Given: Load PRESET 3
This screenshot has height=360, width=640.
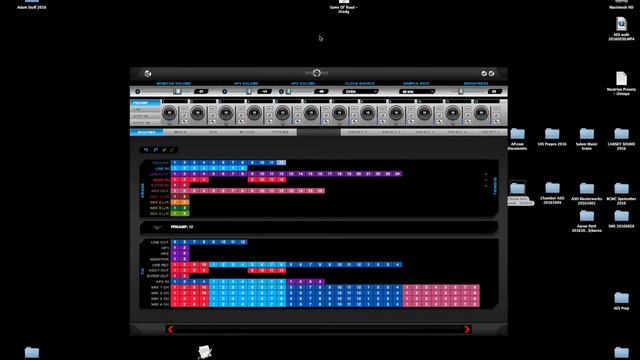Looking at the screenshot, I should click(x=424, y=132).
